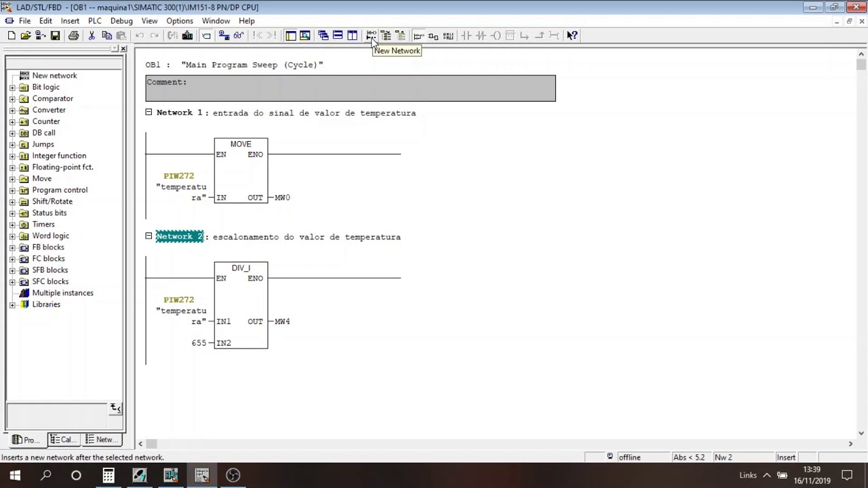Open Calculator from the taskbar
Image resolution: width=868 pixels, height=488 pixels.
click(108, 475)
